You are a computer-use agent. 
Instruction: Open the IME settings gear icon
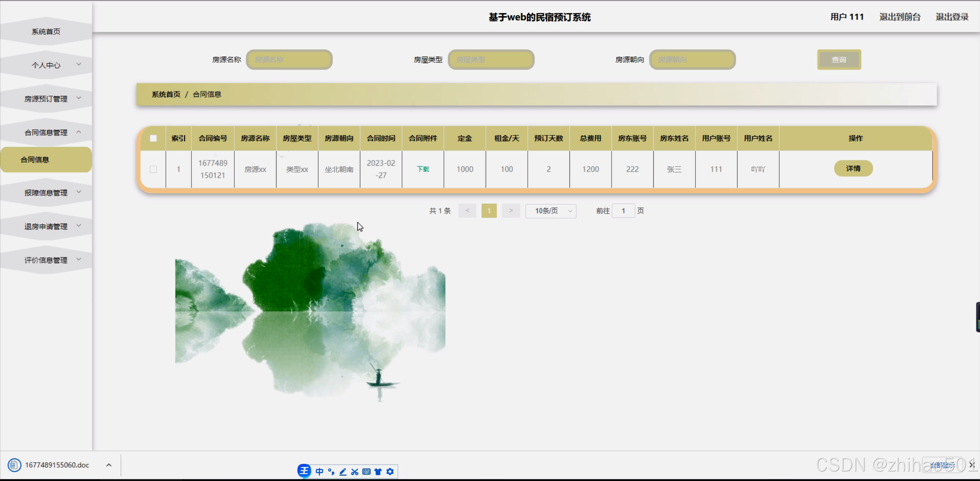coord(390,471)
